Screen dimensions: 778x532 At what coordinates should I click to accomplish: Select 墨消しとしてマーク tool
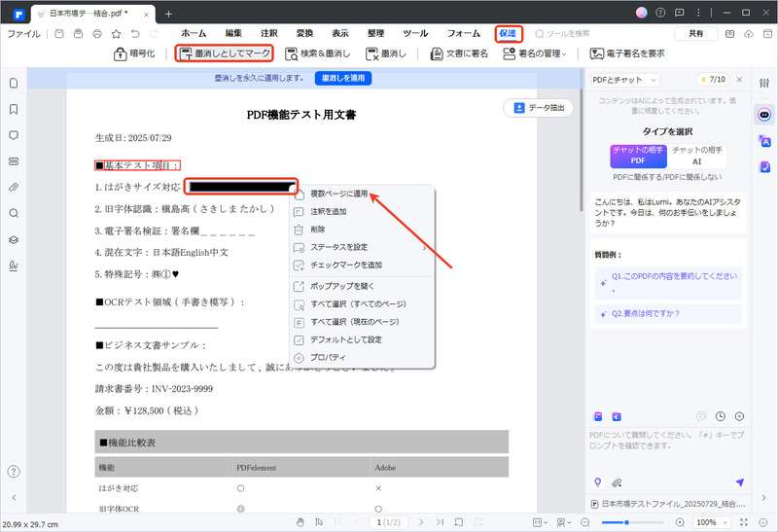pos(225,53)
